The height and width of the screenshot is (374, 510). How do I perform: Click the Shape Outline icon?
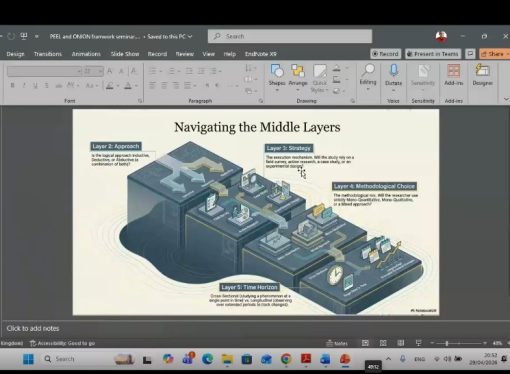[337, 79]
